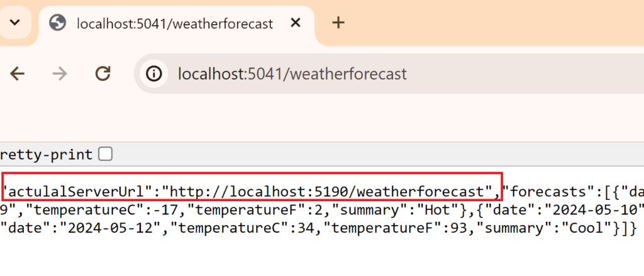Open the tab search chevron dropdown
Image resolution: width=644 pixels, height=276 pixels.
click(x=15, y=23)
